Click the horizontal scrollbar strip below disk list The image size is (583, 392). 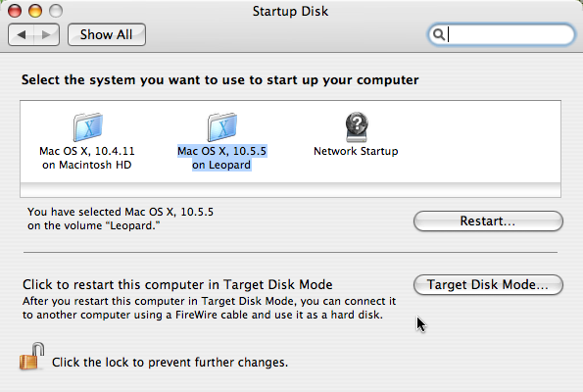point(290,190)
